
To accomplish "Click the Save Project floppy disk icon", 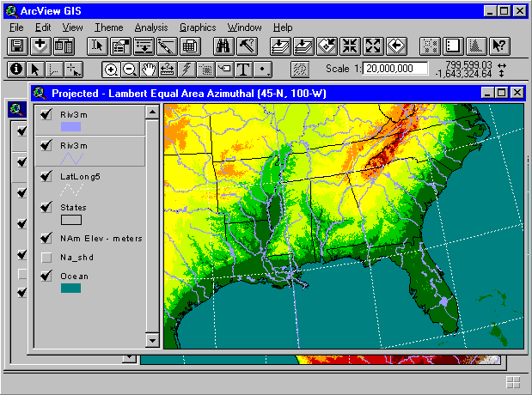I will coord(17,46).
